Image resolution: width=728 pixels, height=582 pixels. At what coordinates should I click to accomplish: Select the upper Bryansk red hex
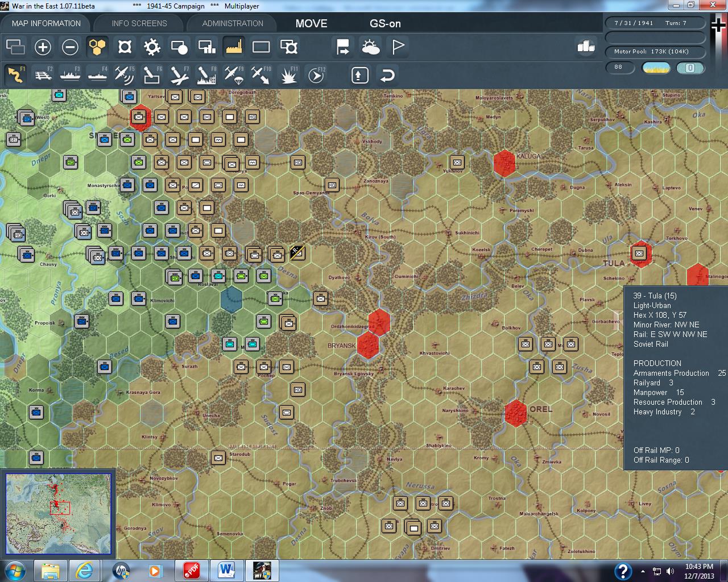[x=379, y=322]
